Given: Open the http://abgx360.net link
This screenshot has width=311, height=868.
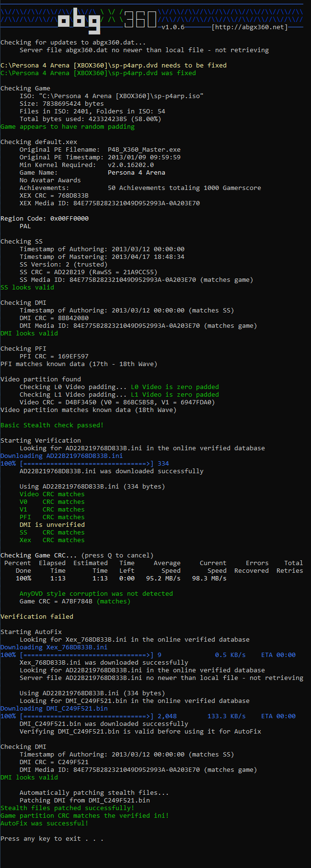Looking at the screenshot, I should point(250,27).
